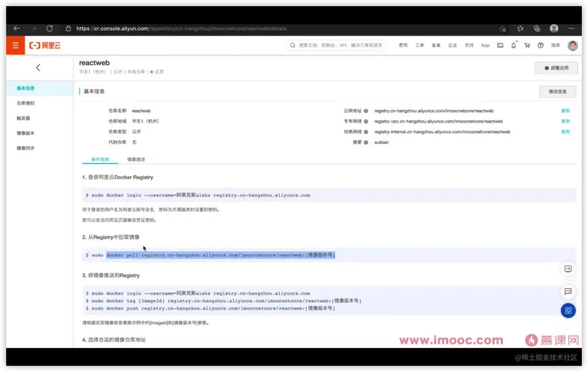Select 基本信息 in the sidebar
588x372 pixels.
(26, 88)
